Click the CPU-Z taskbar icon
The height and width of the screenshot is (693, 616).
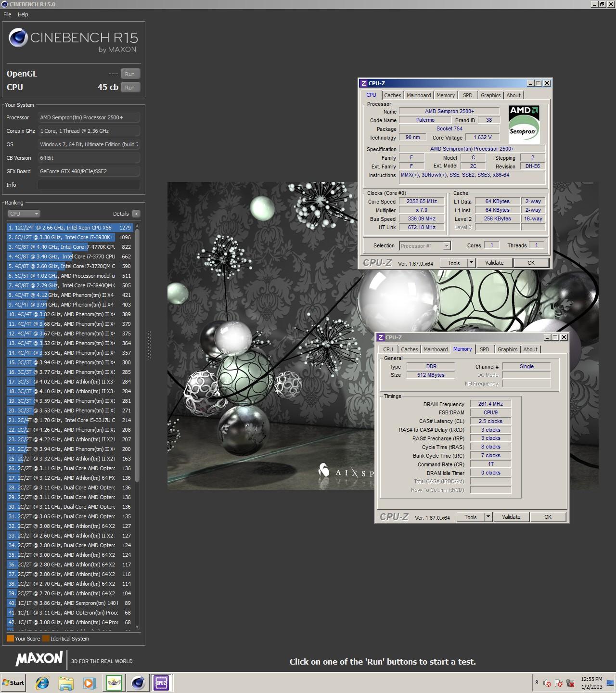click(x=161, y=682)
